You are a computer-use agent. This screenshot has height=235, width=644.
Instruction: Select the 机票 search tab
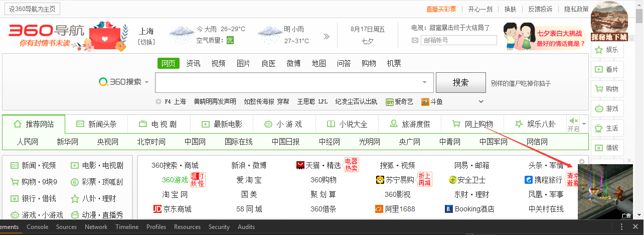click(394, 63)
